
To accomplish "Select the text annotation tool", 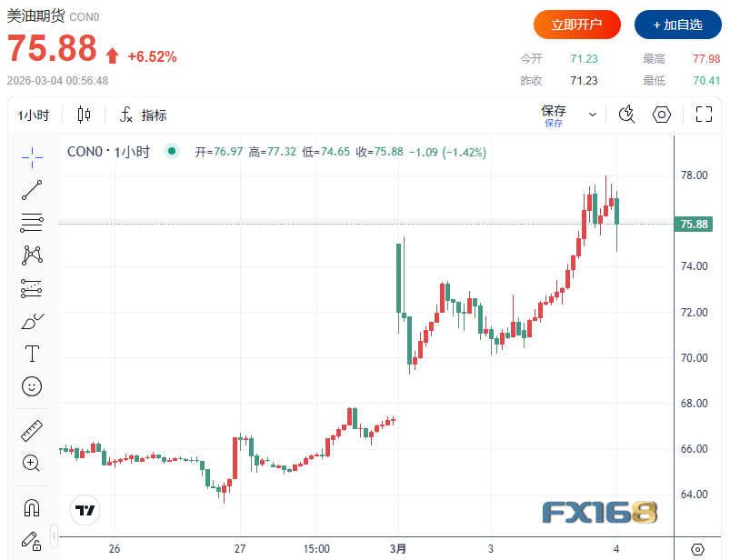I will click(x=32, y=354).
